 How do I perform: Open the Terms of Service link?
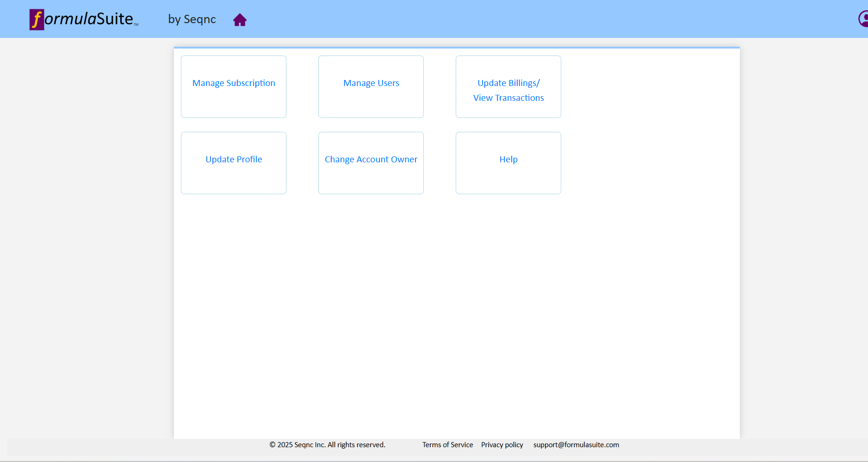447,444
